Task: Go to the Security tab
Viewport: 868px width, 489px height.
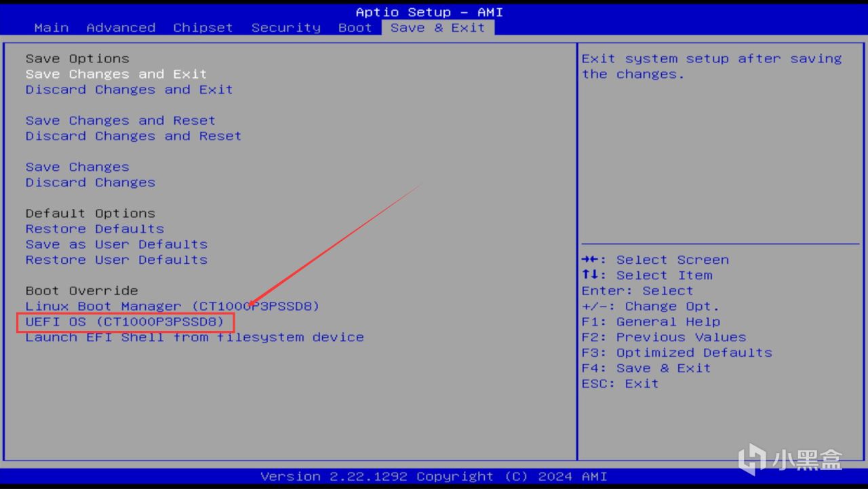Action: click(x=285, y=28)
